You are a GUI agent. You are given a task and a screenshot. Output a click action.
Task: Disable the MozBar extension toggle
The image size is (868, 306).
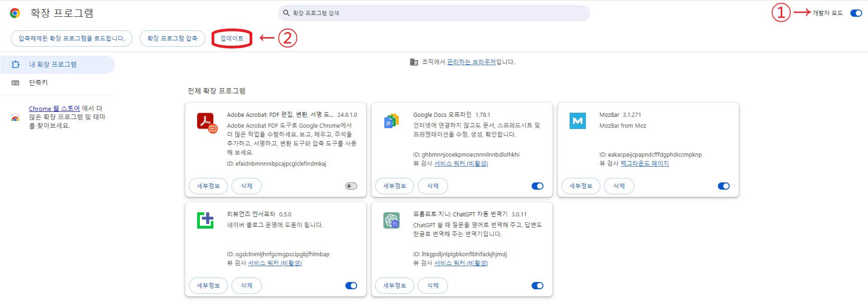(724, 186)
